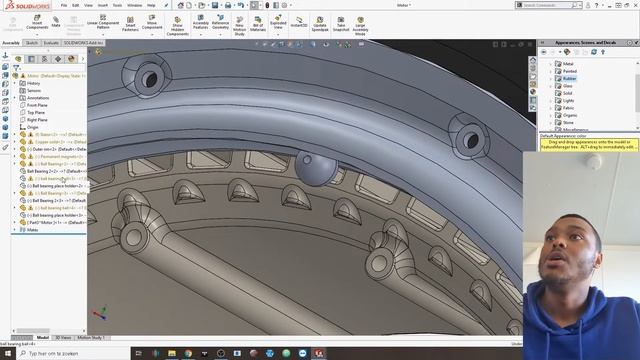This screenshot has width=640, height=360.
Task: Click the Instant3D tool
Action: (x=299, y=22)
